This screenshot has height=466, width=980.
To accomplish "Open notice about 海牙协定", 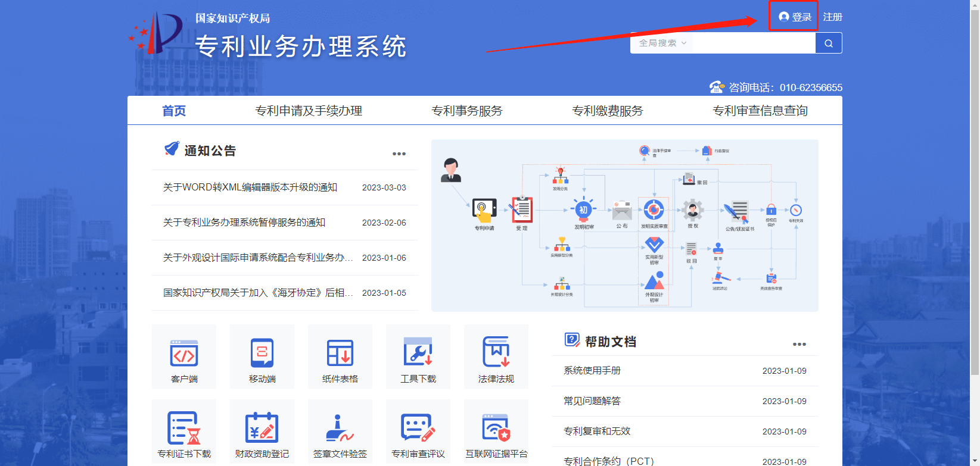I will (258, 292).
